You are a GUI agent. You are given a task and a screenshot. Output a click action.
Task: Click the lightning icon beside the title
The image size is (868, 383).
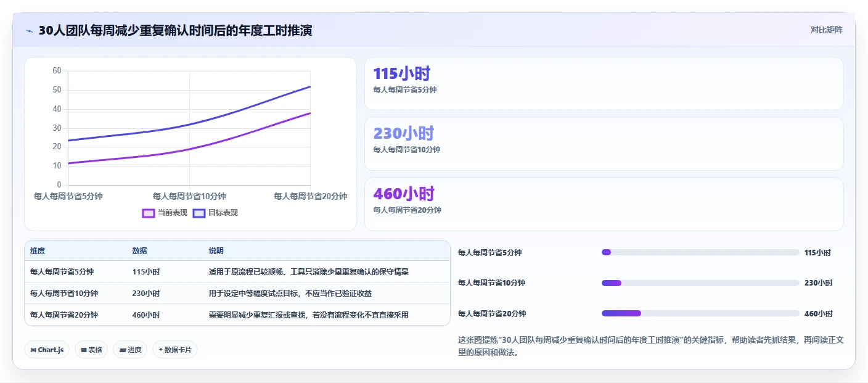[x=29, y=30]
